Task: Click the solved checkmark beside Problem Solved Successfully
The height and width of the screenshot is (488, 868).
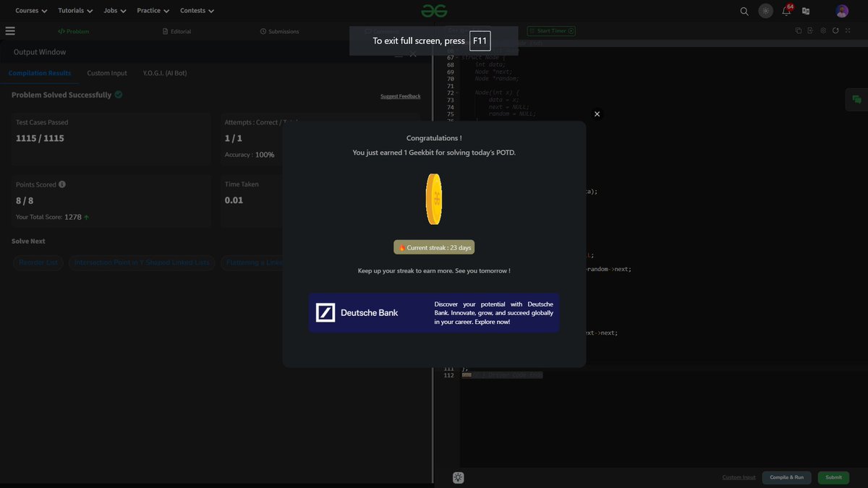Action: point(119,95)
